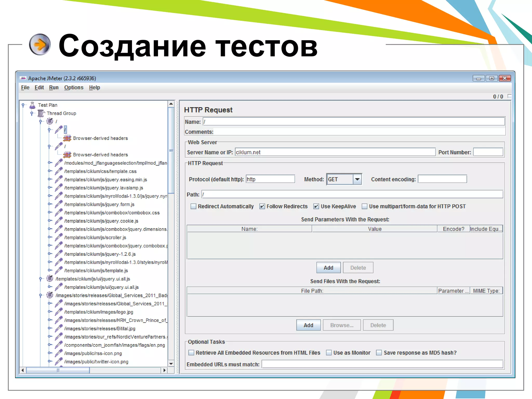This screenshot has width=532, height=399.
Task: Click the tree panel horizontal scrollbar thumb
Action: click(58, 370)
